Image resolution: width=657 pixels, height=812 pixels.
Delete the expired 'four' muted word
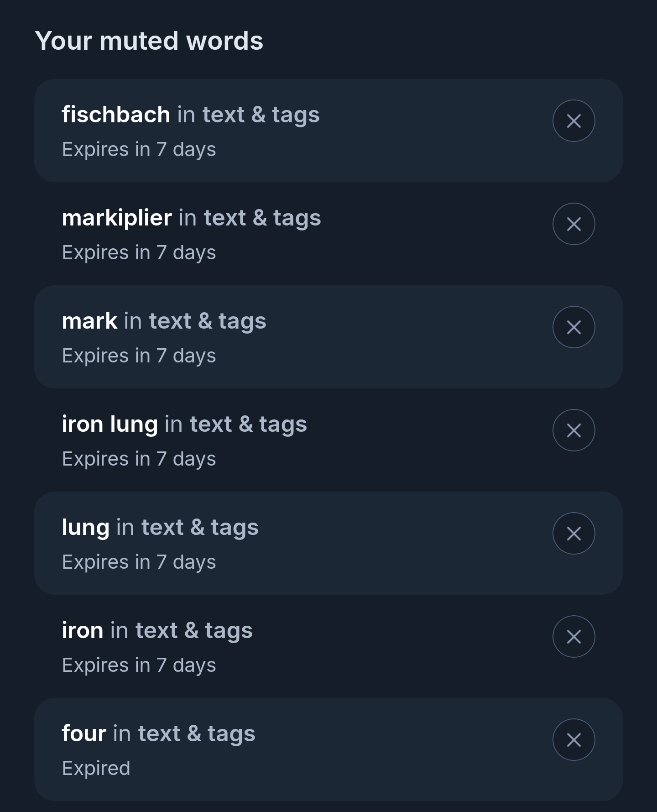pos(574,740)
